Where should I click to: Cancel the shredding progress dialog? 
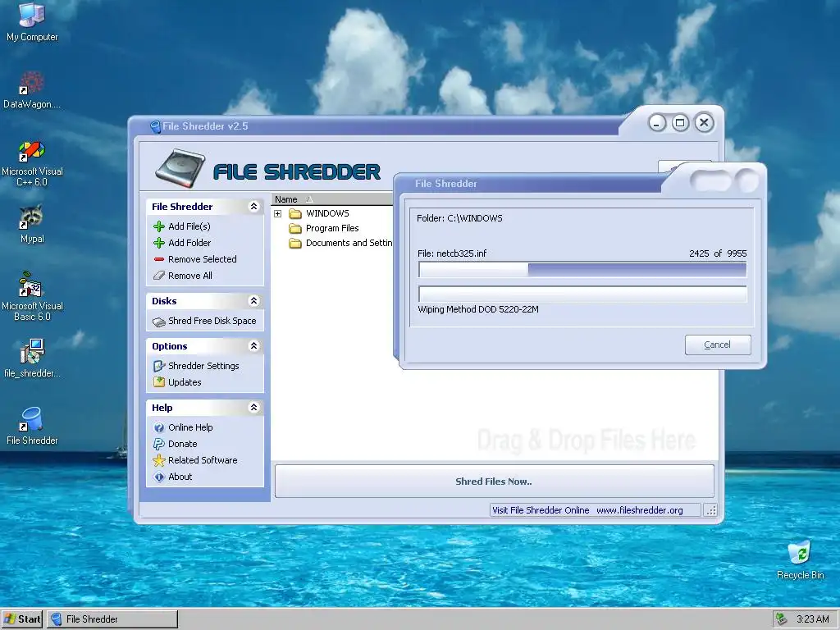tap(718, 345)
